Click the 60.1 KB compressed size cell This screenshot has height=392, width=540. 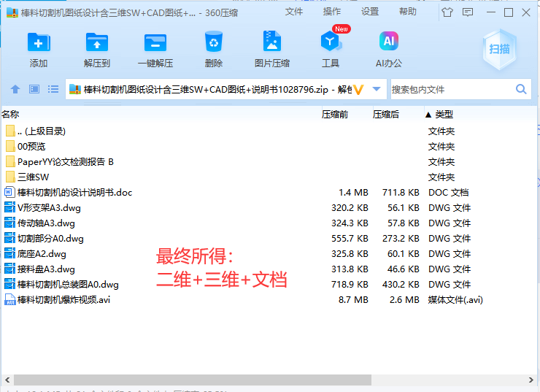pos(404,254)
